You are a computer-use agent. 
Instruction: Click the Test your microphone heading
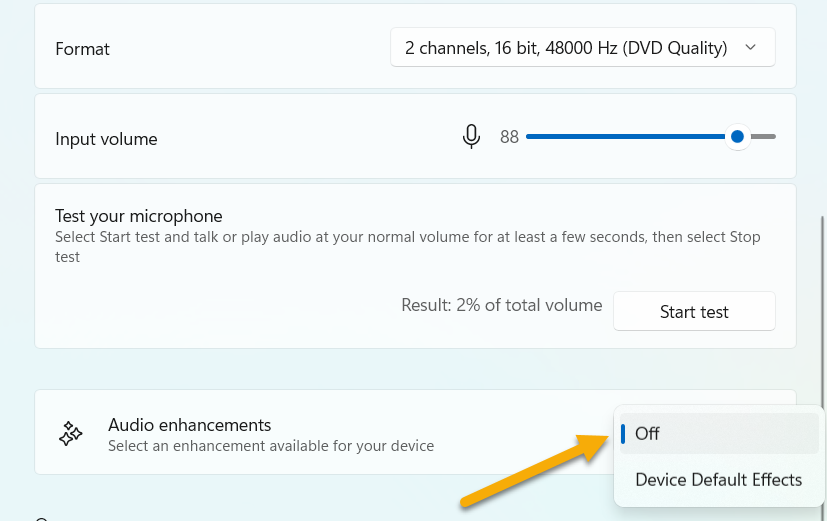tap(139, 216)
